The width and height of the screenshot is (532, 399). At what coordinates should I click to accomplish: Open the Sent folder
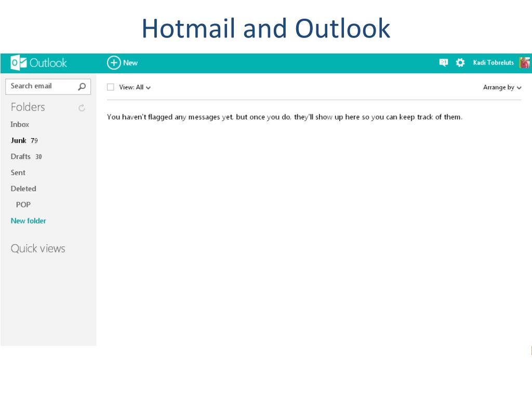click(x=18, y=172)
